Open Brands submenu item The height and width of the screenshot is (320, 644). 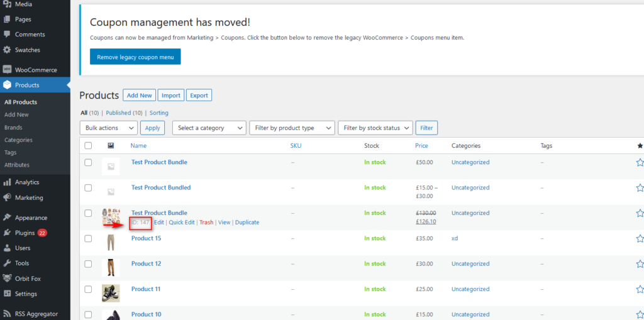click(x=13, y=128)
